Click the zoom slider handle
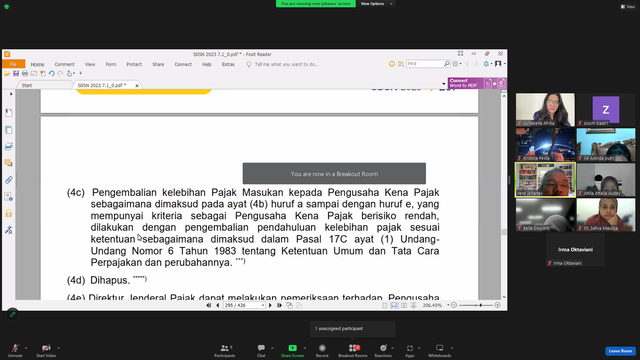Screen dimensions: 640x360 [x=481, y=305]
